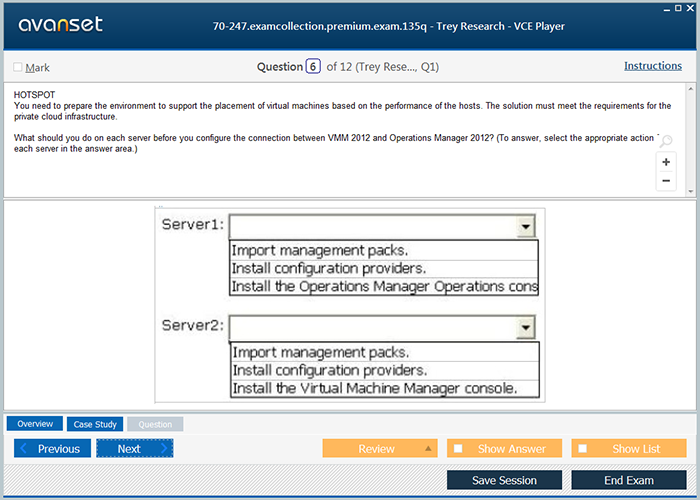Check the Mark checkbox
This screenshot has width=700, height=500.
pyautogui.click(x=17, y=68)
